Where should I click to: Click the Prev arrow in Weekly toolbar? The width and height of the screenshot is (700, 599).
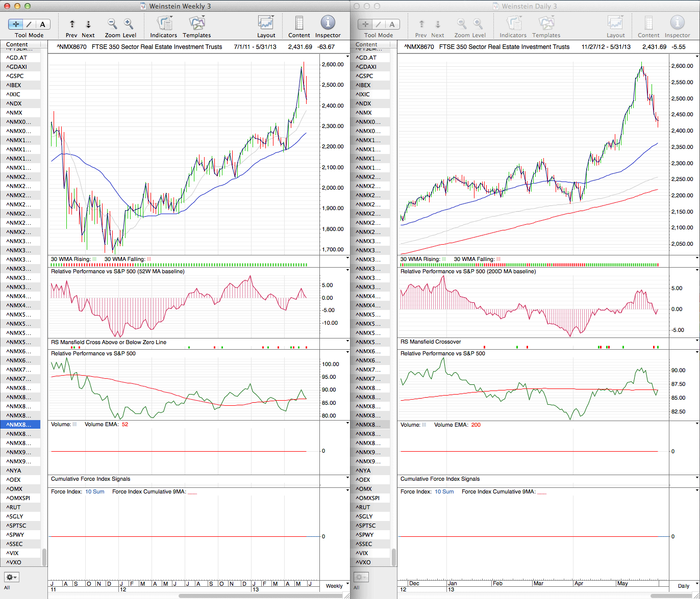(x=72, y=24)
